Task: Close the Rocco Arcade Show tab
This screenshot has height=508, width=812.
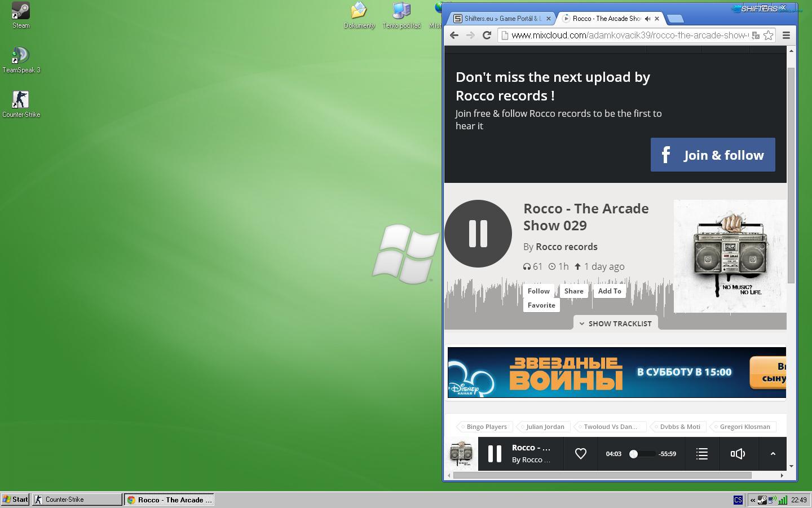Action: pos(656,19)
